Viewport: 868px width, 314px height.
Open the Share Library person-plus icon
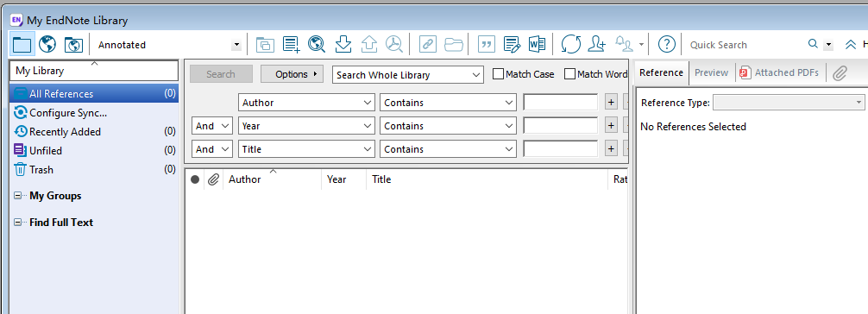point(597,44)
